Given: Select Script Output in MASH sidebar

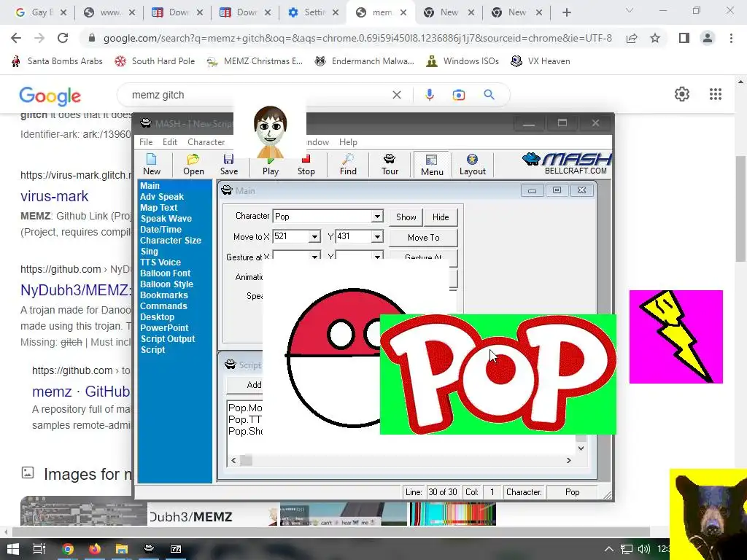Looking at the screenshot, I should pyautogui.click(x=167, y=339).
